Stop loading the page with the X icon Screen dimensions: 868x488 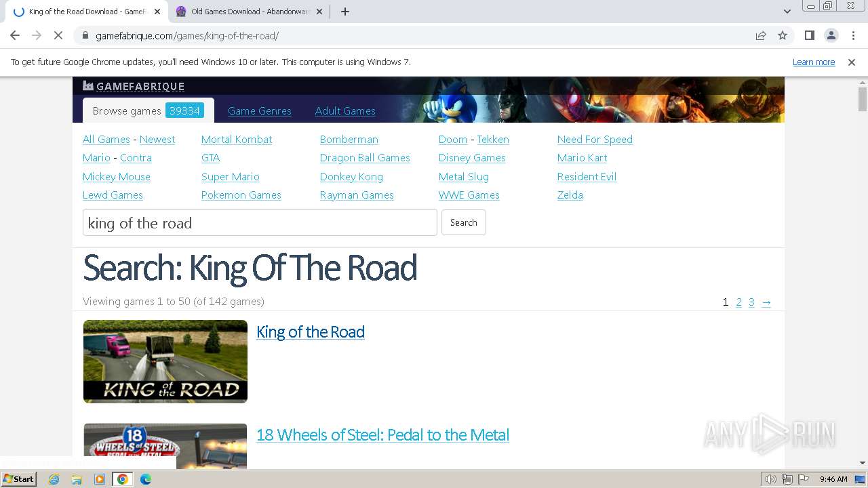pos(58,35)
